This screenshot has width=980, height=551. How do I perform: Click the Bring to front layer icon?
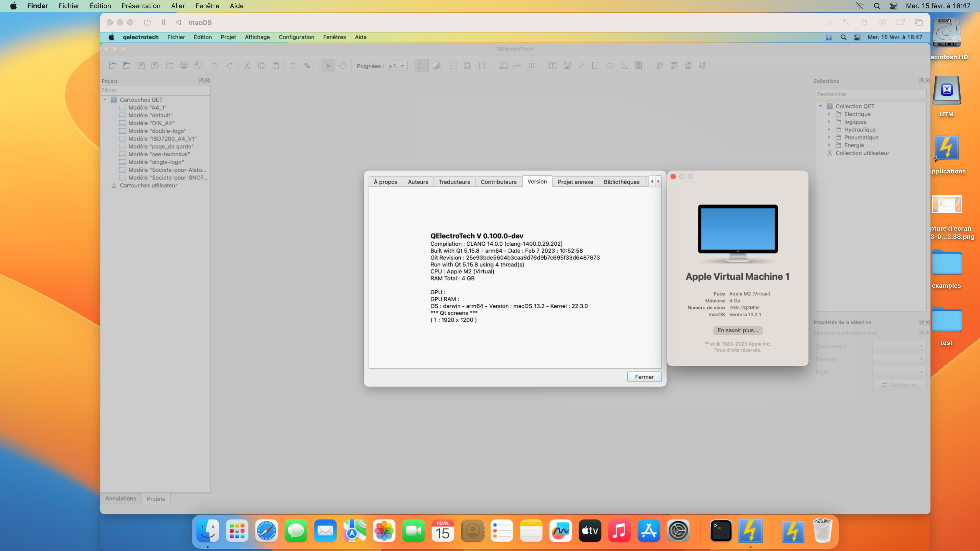coord(660,65)
